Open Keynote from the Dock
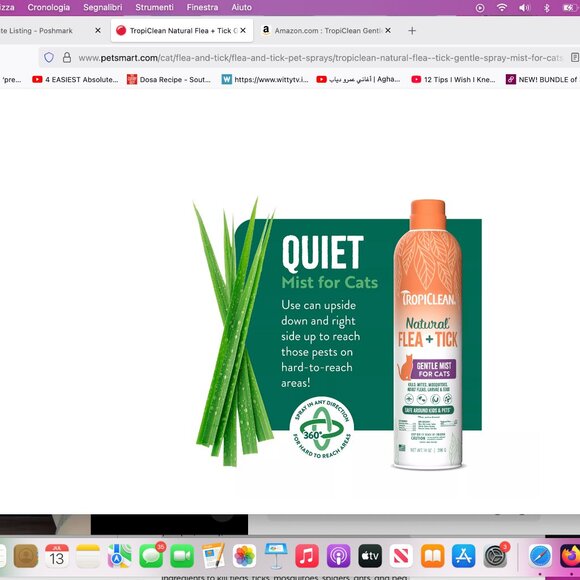The image size is (580, 580). tap(276, 556)
